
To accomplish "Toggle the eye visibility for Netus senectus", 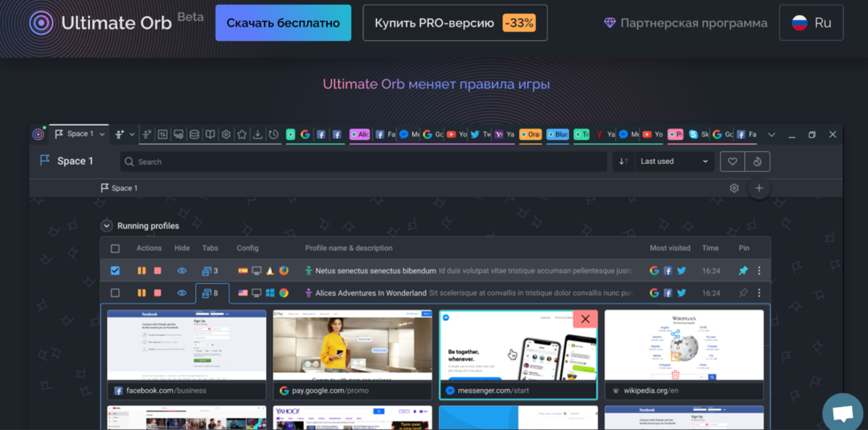I will coord(182,271).
